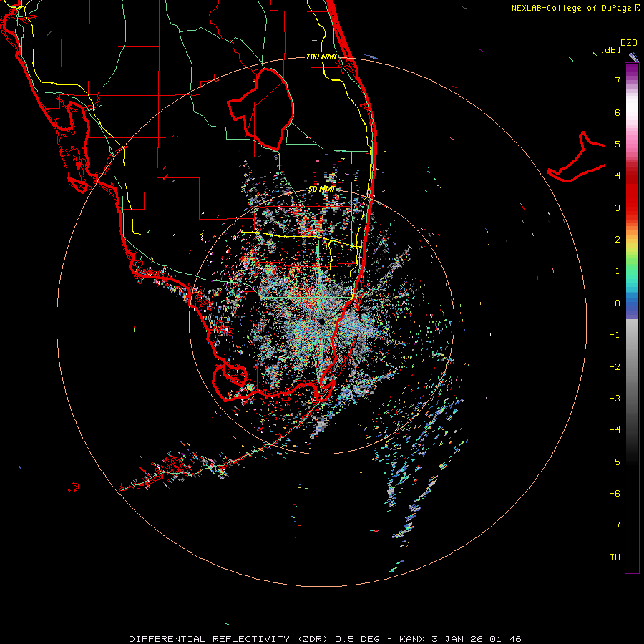Click the radar site dot at the center of the echoes
Image resolution: width=644 pixels, height=644 pixels.
click(x=321, y=321)
